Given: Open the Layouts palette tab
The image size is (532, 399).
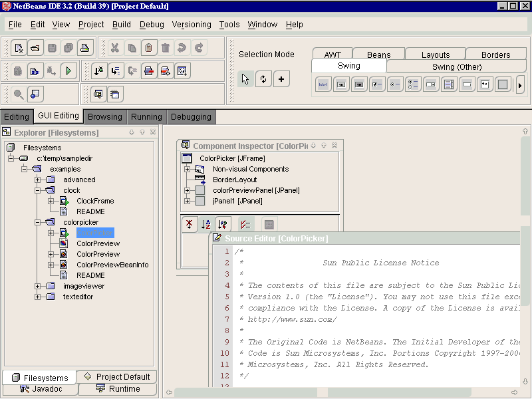Looking at the screenshot, I should pyautogui.click(x=436, y=55).
